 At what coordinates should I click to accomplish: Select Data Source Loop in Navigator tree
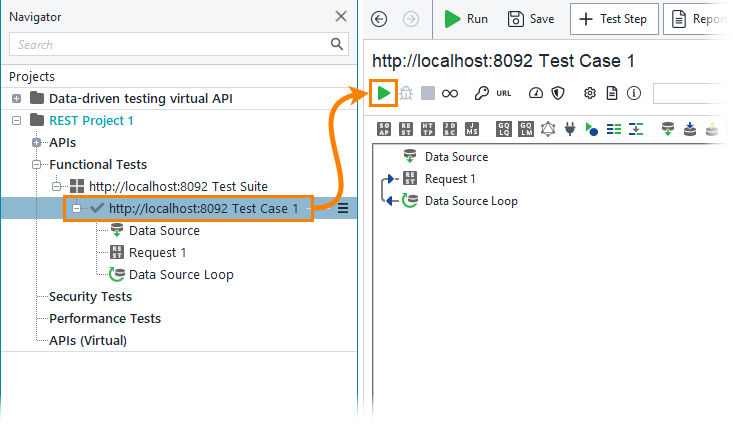[181, 274]
